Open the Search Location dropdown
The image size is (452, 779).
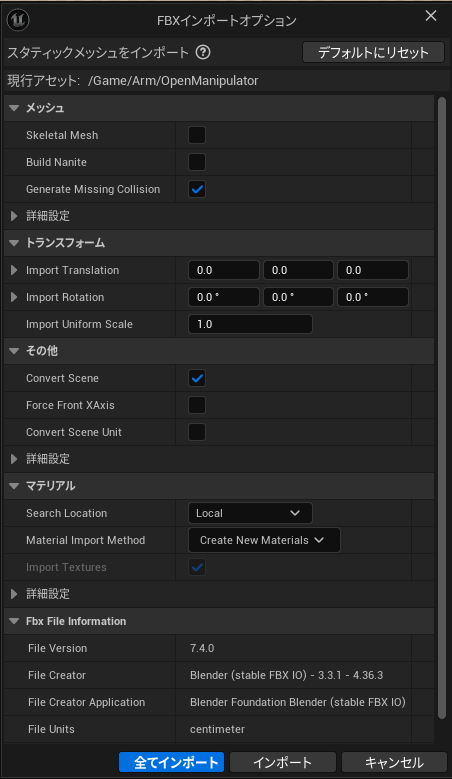click(x=250, y=513)
